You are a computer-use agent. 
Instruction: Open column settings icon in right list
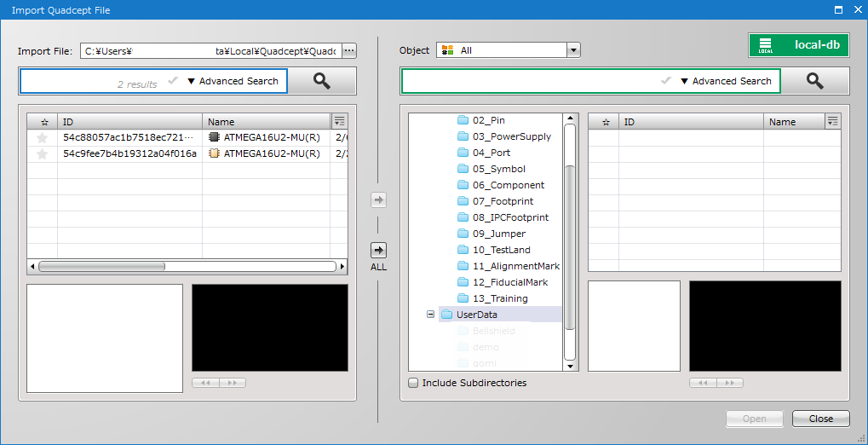tap(833, 121)
